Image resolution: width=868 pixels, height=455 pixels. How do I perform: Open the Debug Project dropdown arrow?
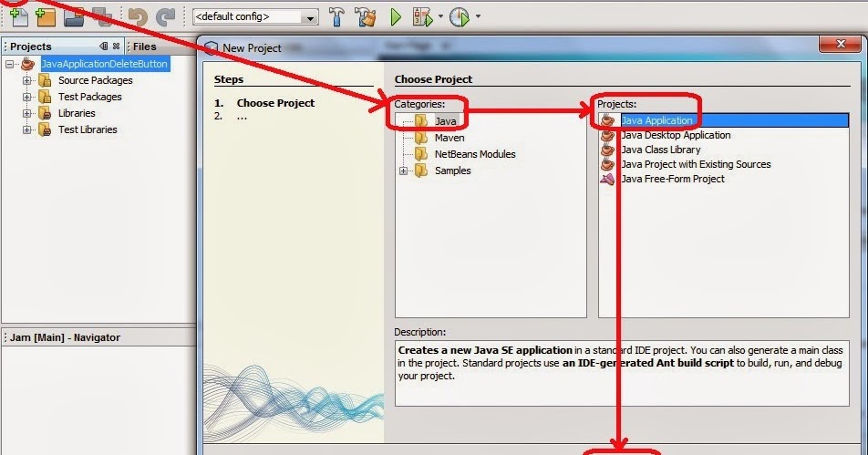pos(440,16)
